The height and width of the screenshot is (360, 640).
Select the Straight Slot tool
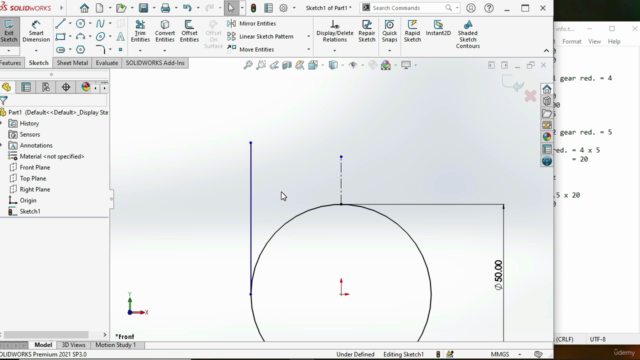pyautogui.click(x=60, y=50)
